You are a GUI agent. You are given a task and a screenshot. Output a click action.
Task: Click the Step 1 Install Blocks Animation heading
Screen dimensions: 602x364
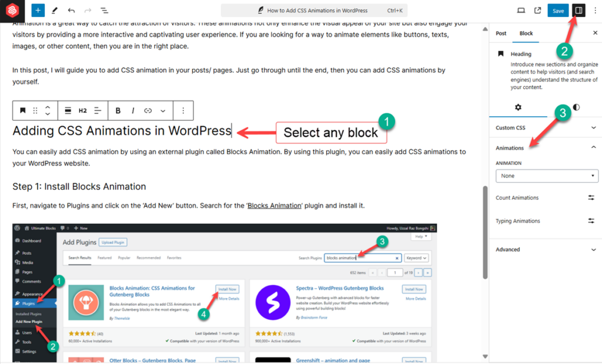(x=79, y=187)
